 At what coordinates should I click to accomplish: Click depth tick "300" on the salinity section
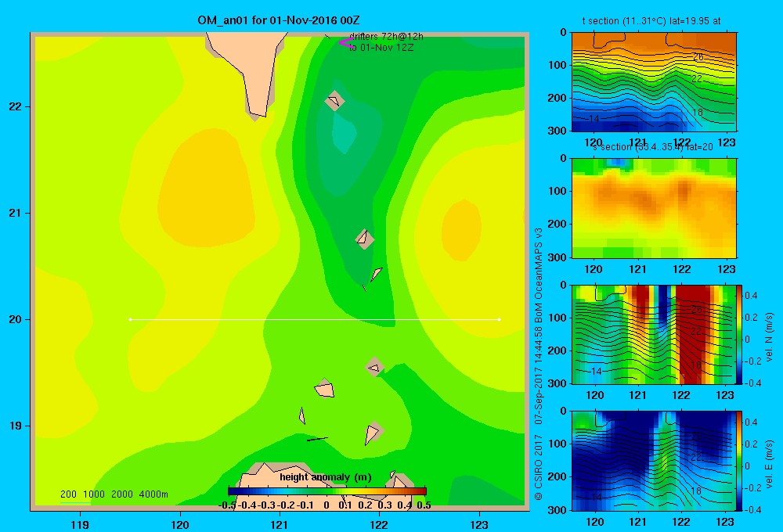tap(557, 257)
